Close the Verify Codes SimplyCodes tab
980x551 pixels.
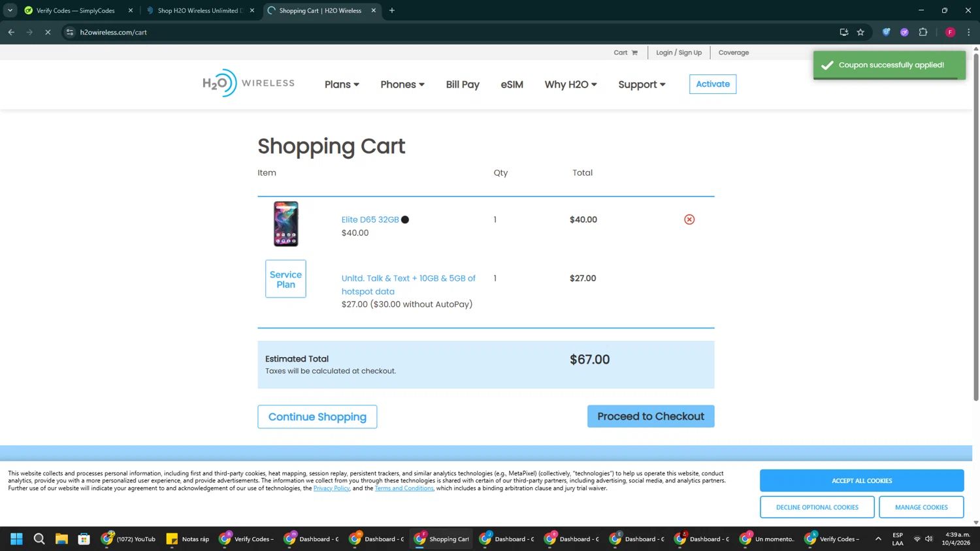click(130, 10)
